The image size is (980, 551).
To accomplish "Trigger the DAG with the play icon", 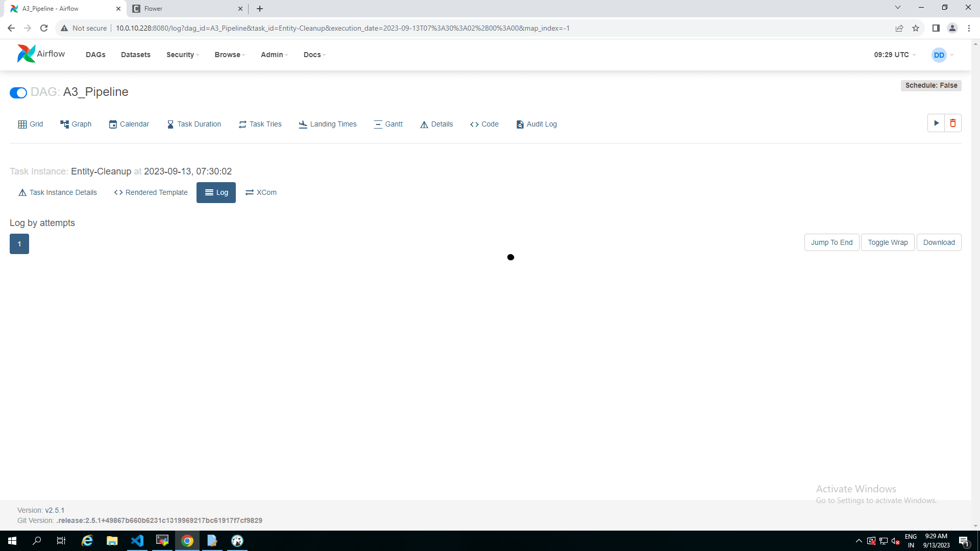I will click(936, 123).
